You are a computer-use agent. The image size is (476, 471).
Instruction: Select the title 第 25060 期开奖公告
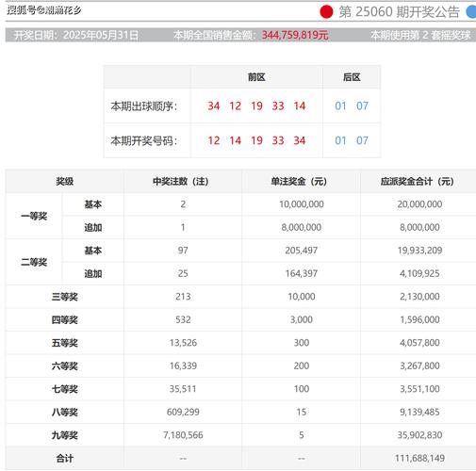tap(399, 12)
